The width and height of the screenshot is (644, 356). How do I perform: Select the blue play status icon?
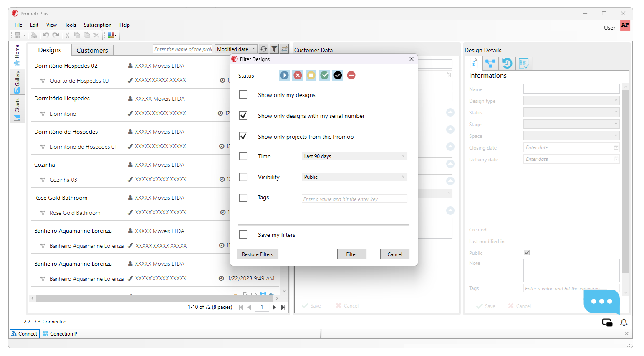(x=284, y=75)
